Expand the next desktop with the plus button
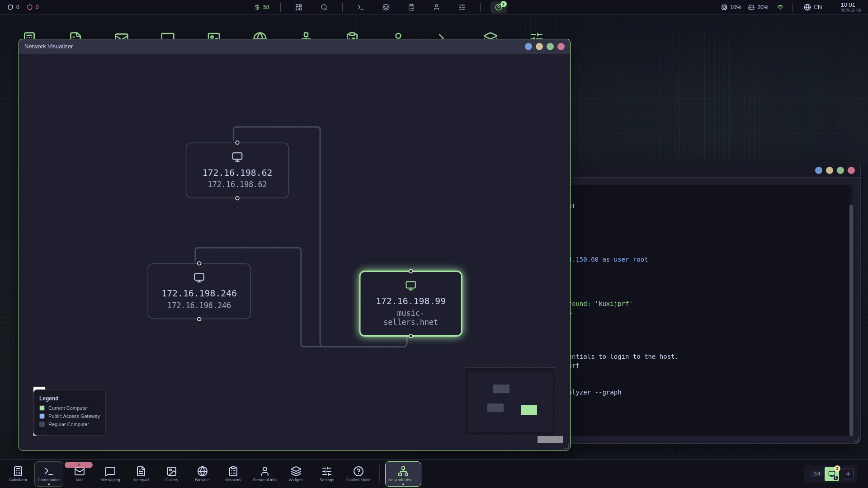Screen dimensions: 868x488 (x=848, y=474)
